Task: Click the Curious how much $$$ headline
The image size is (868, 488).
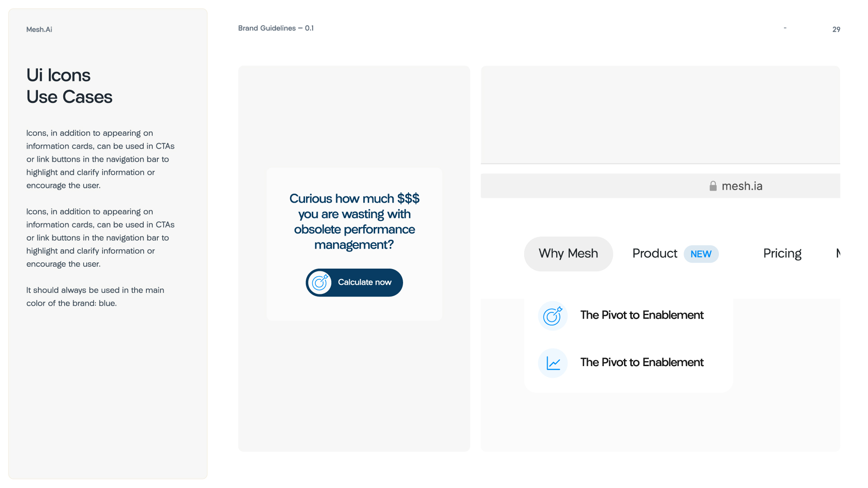Action: (354, 222)
